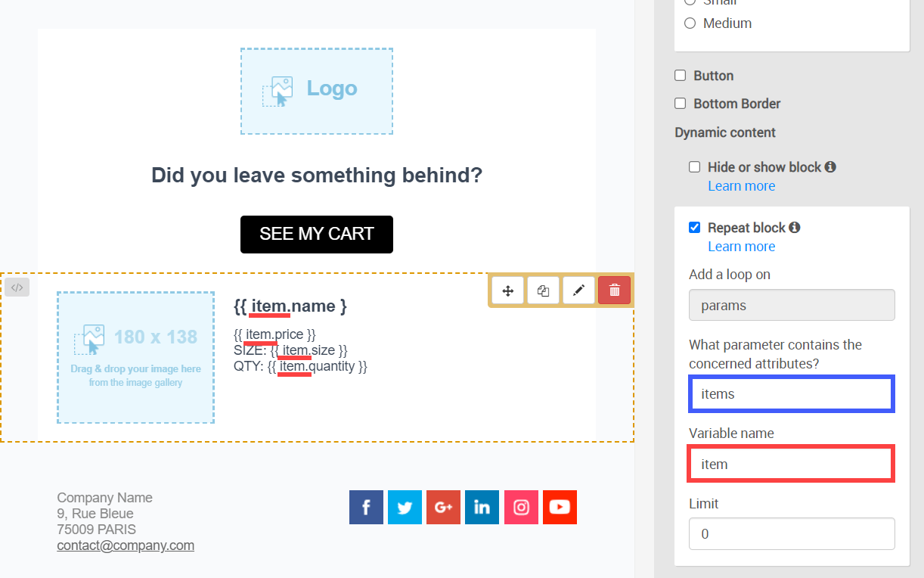Click the Google Plus social icon
Image resolution: width=924 pixels, height=578 pixels.
coord(443,508)
